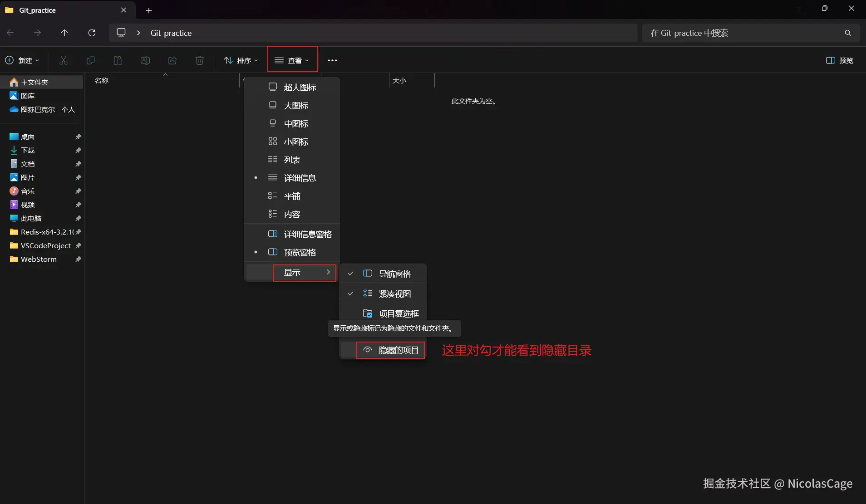Select 内容 view

(292, 214)
